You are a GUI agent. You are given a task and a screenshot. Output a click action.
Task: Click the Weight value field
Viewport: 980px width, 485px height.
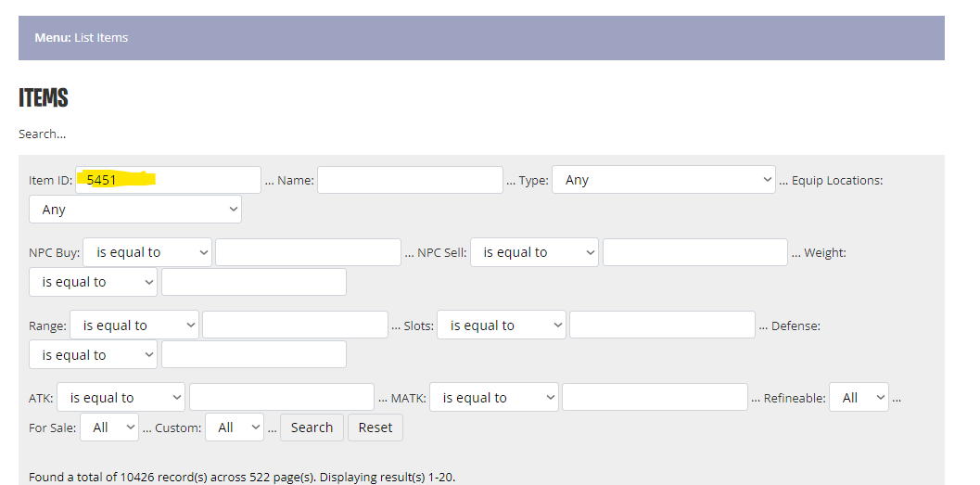point(253,282)
